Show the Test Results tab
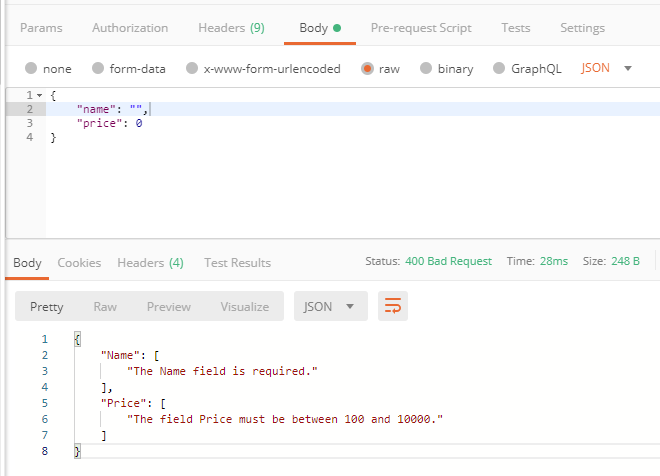 237,263
